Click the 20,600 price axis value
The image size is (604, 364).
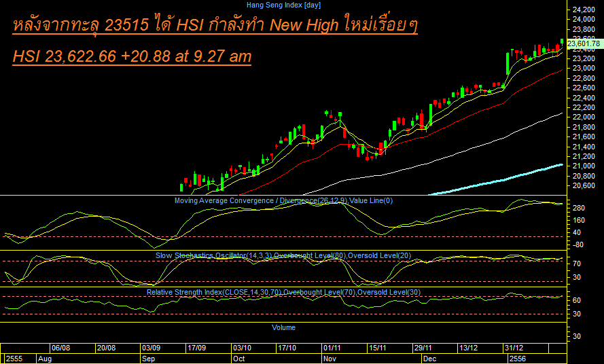[x=584, y=185]
